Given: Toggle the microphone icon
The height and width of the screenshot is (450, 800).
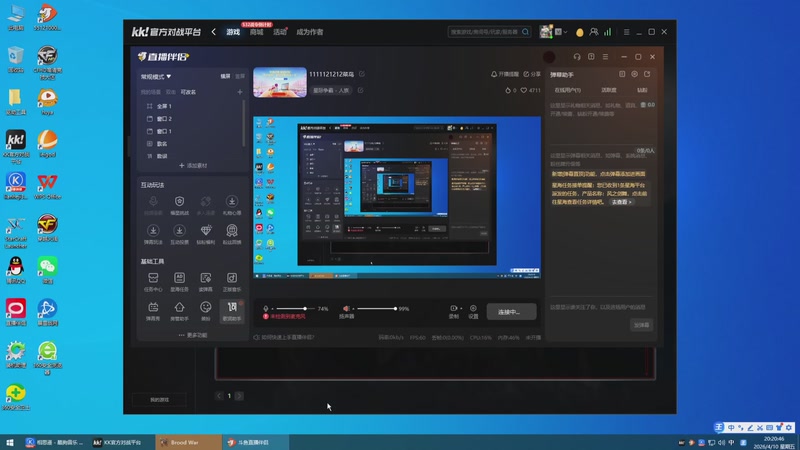Looking at the screenshot, I should pos(265,309).
